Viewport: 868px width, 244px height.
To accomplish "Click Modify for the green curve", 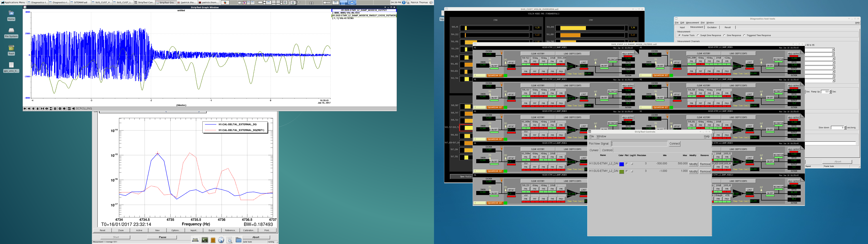I will click(693, 171).
